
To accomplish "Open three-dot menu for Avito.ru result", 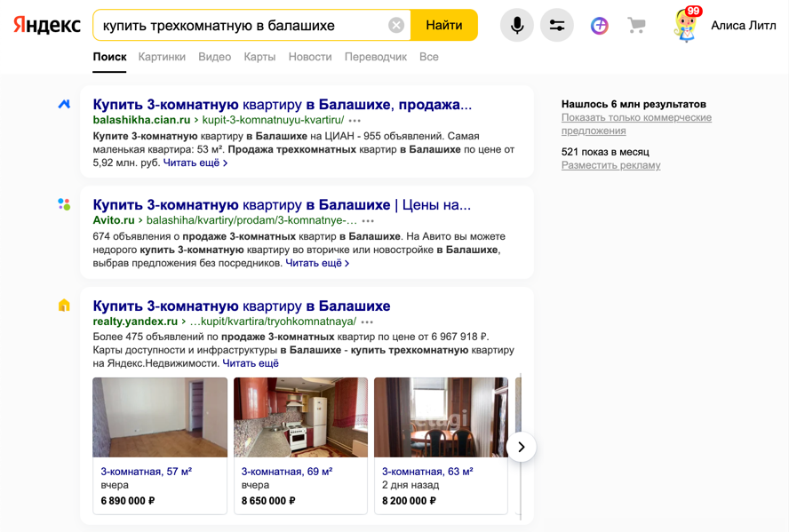I will click(x=369, y=221).
